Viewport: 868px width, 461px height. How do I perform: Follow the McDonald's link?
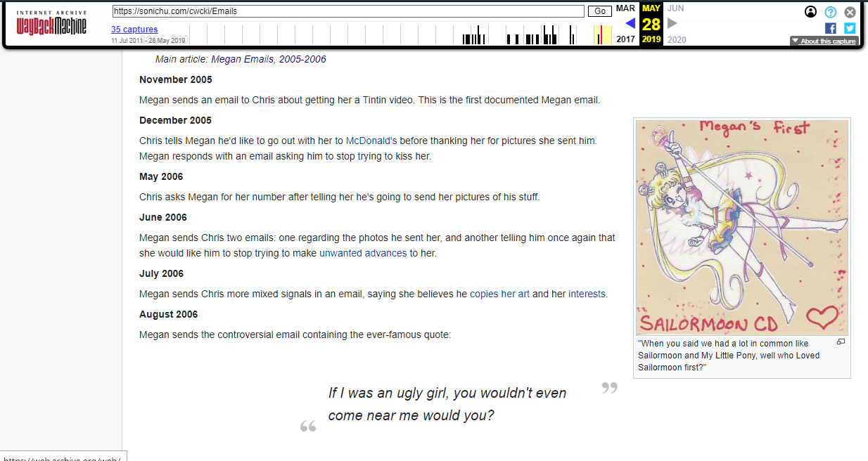tap(372, 141)
